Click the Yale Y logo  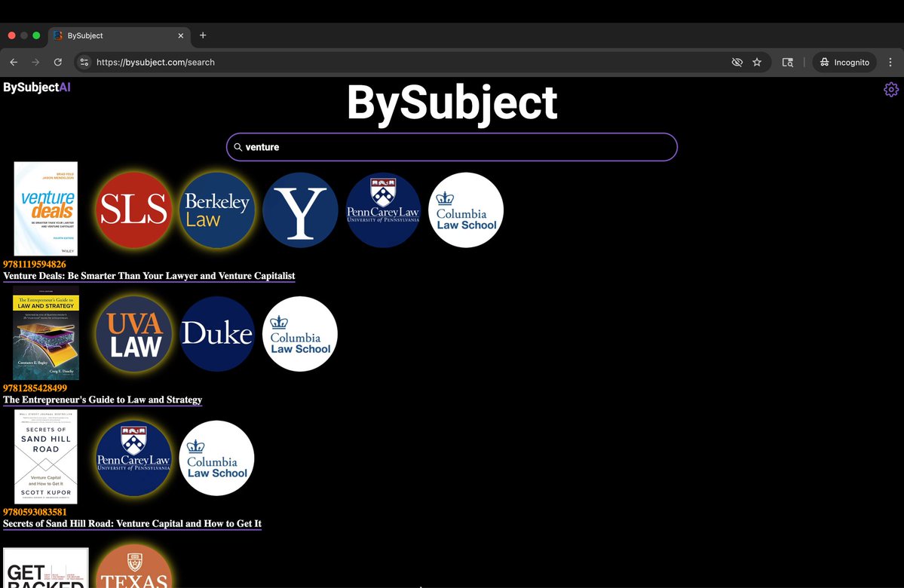[x=300, y=210]
